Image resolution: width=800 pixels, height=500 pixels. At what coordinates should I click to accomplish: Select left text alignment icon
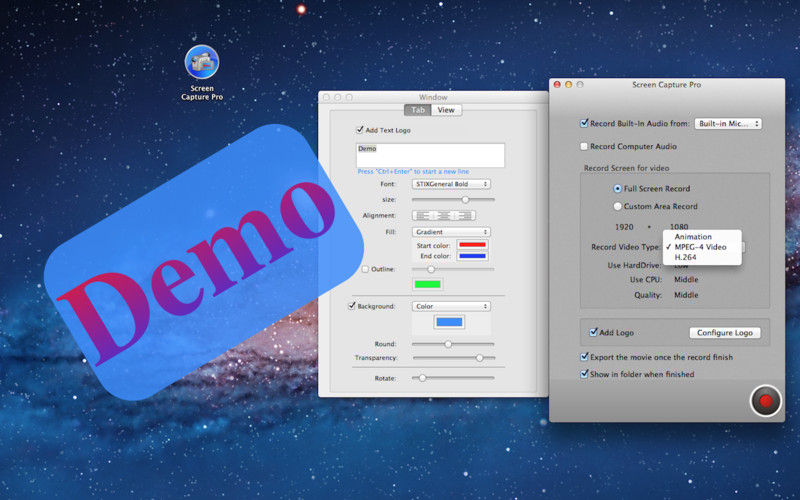pos(423,216)
